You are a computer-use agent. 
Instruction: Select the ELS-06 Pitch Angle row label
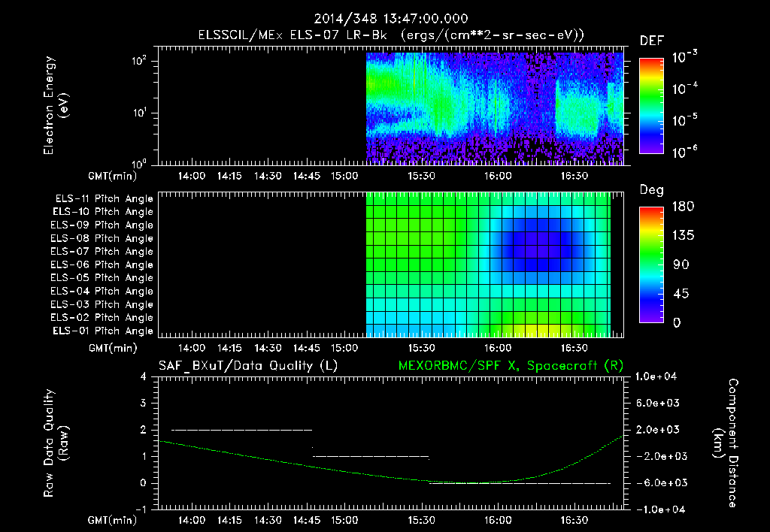coord(102,265)
